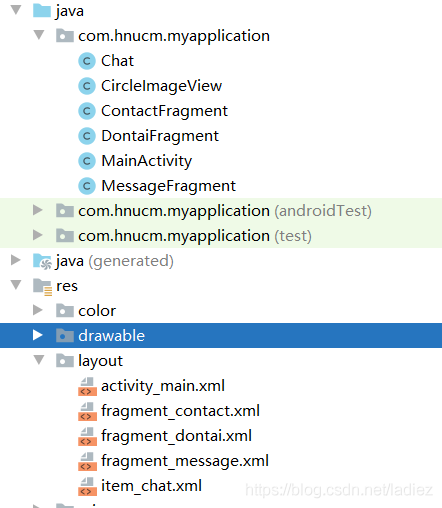Open activity_main.xml layout file icon
442x508 pixels.
coord(87,386)
